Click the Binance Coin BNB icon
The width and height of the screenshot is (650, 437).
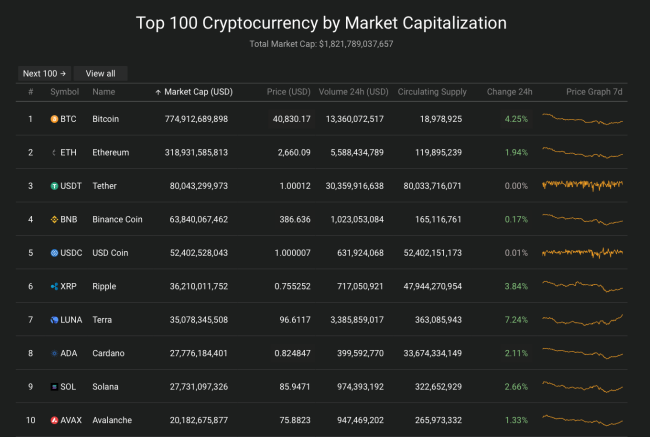click(x=54, y=219)
